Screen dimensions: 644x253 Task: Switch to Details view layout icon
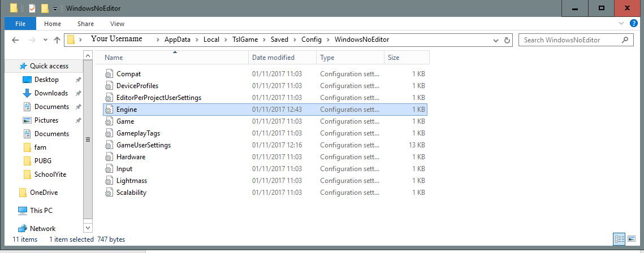click(x=619, y=239)
